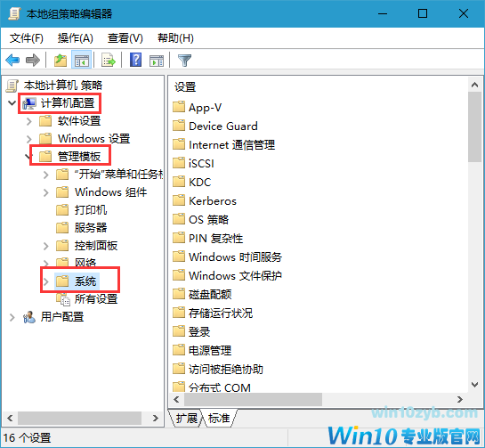Toggle the Show/Hide action pane icon
Screen dimensions: 485x448
tap(157, 60)
